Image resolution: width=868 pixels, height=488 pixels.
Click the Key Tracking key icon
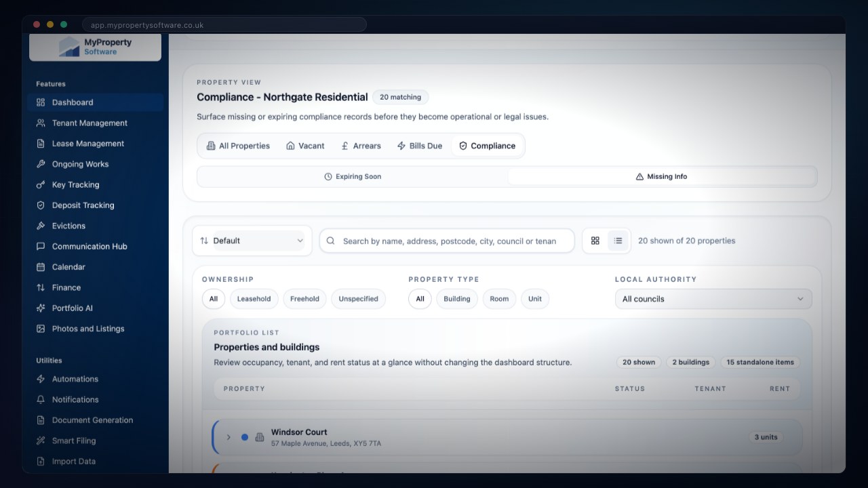click(x=41, y=184)
